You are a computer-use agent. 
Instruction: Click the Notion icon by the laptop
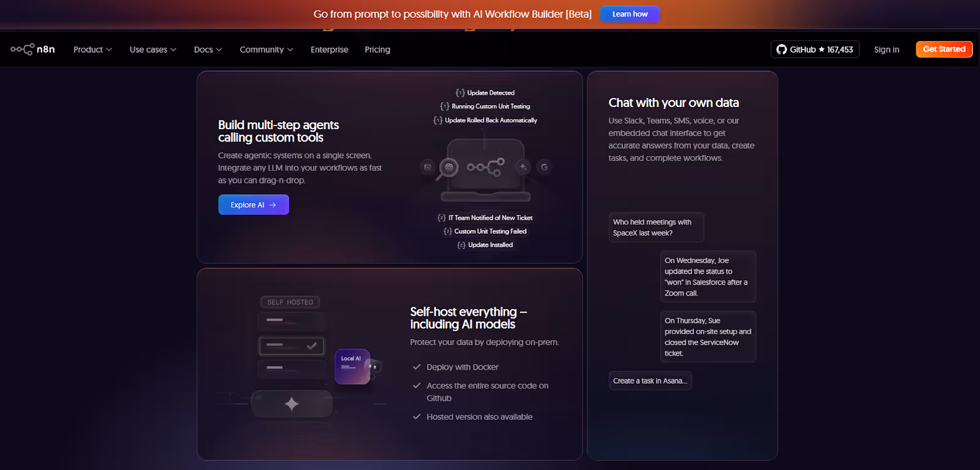click(428, 166)
